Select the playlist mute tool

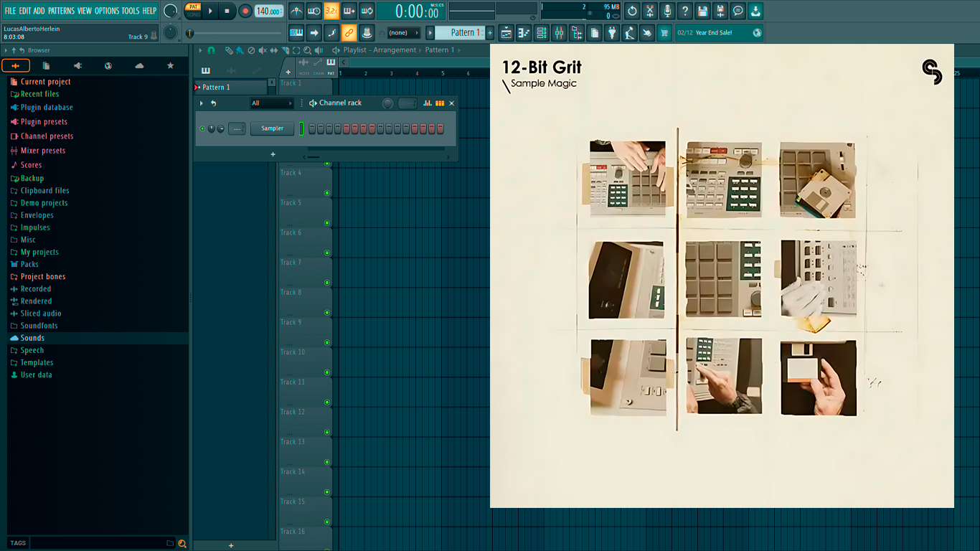263,50
